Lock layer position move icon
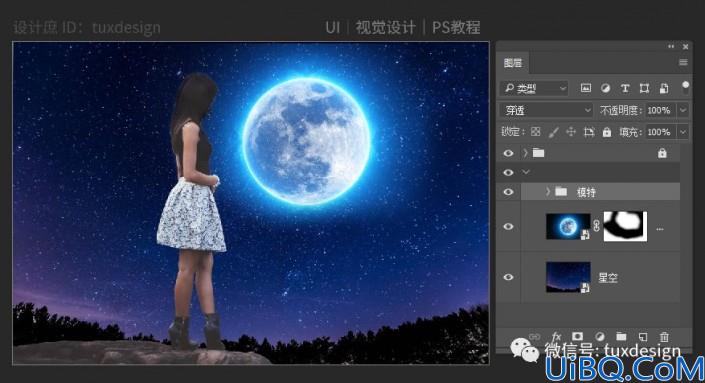The width and height of the screenshot is (705, 383). coord(571,132)
